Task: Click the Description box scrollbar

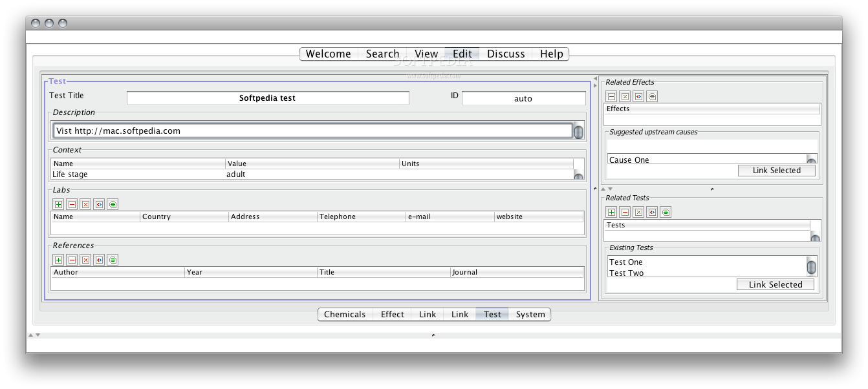Action: (x=578, y=131)
